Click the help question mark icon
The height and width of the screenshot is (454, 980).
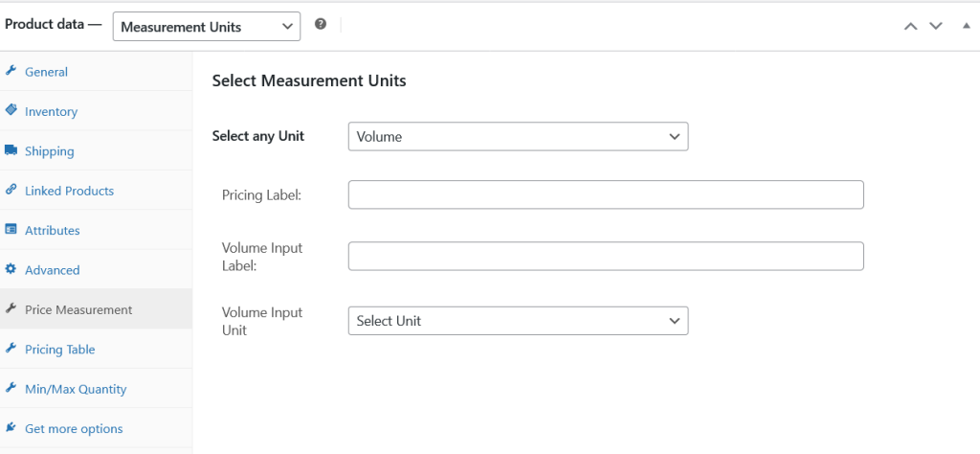coord(321,25)
